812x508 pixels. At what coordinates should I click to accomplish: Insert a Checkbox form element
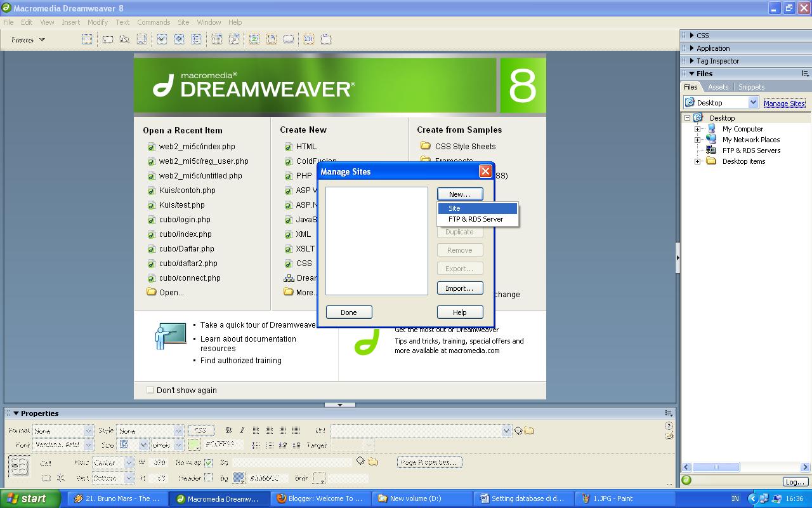pos(162,39)
